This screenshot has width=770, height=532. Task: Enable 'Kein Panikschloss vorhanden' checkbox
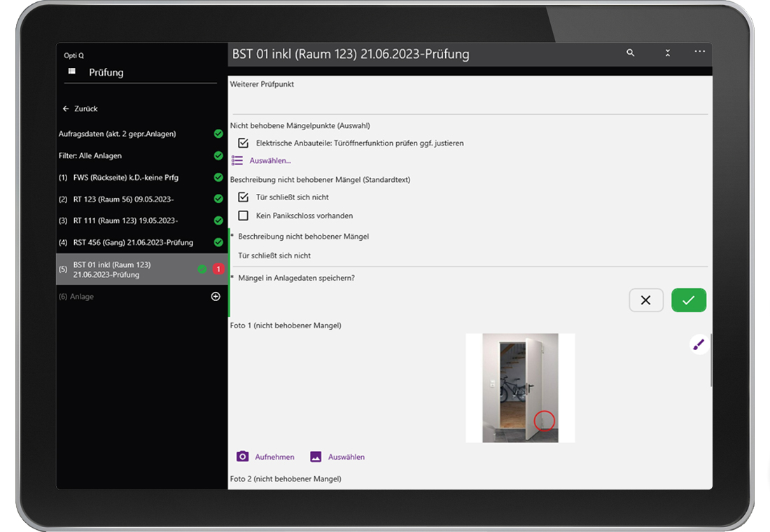[244, 216]
